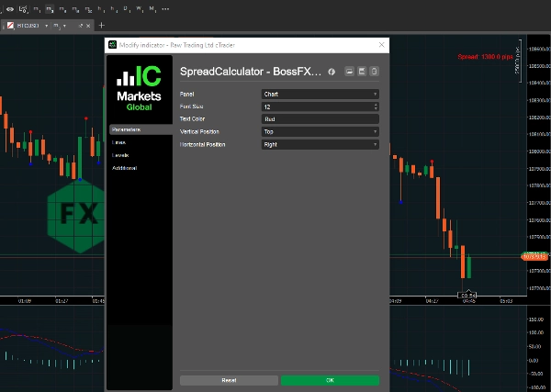This screenshot has height=392, width=551.
Task: Switch to the Lines section
Action: pyautogui.click(x=118, y=142)
